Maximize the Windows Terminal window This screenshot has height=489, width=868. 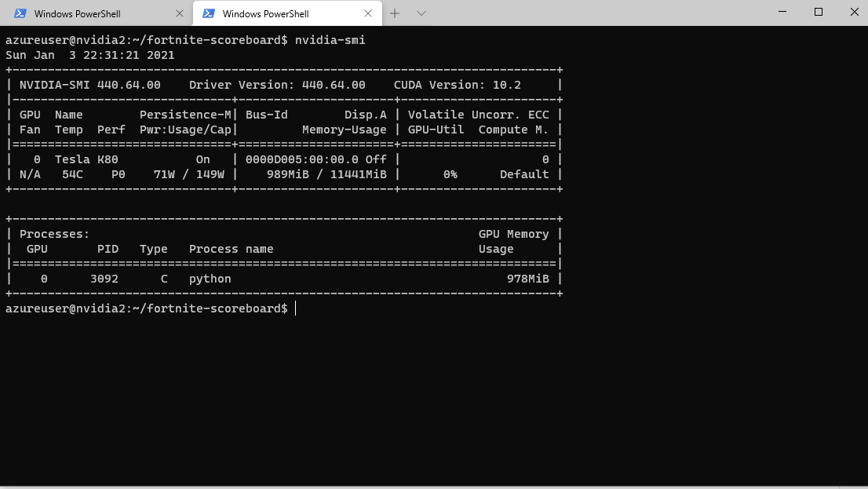tap(819, 12)
